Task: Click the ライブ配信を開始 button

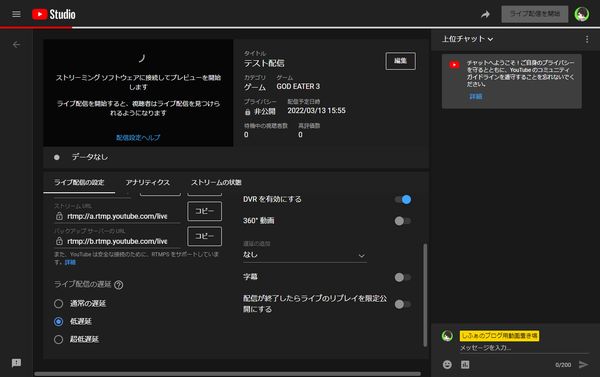Action: 535,14
